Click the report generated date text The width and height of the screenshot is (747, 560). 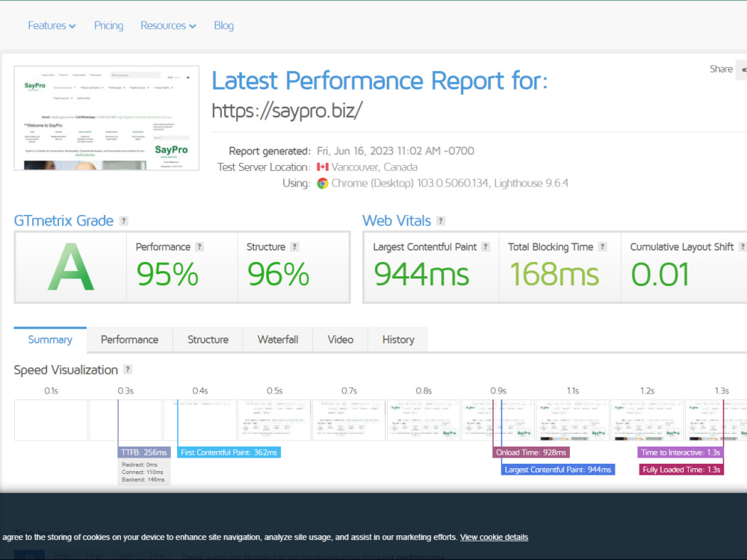coord(395,151)
